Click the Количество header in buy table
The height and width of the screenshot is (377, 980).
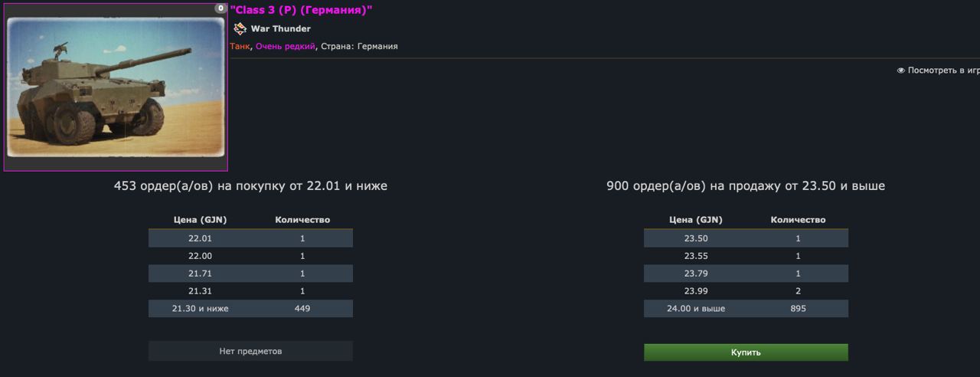[302, 220]
